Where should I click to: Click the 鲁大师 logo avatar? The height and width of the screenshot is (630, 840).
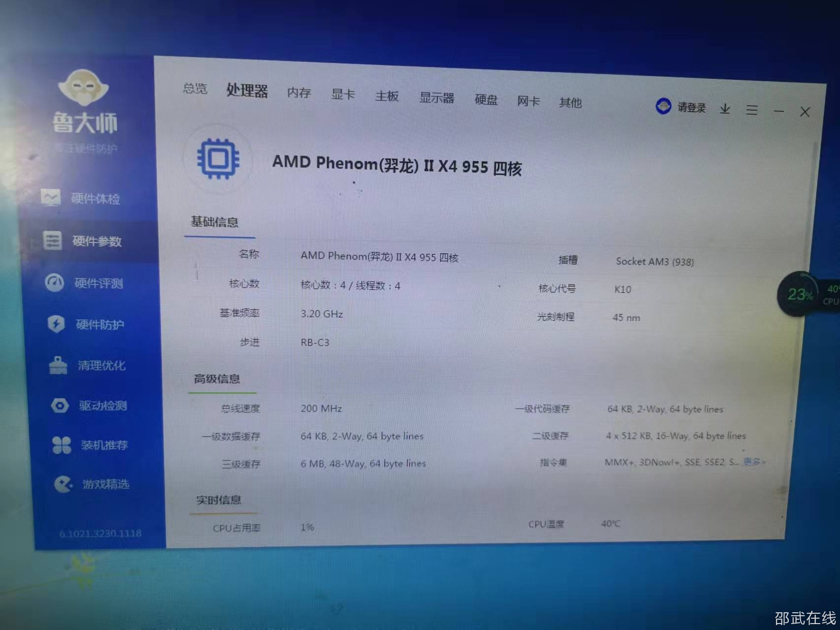83,87
